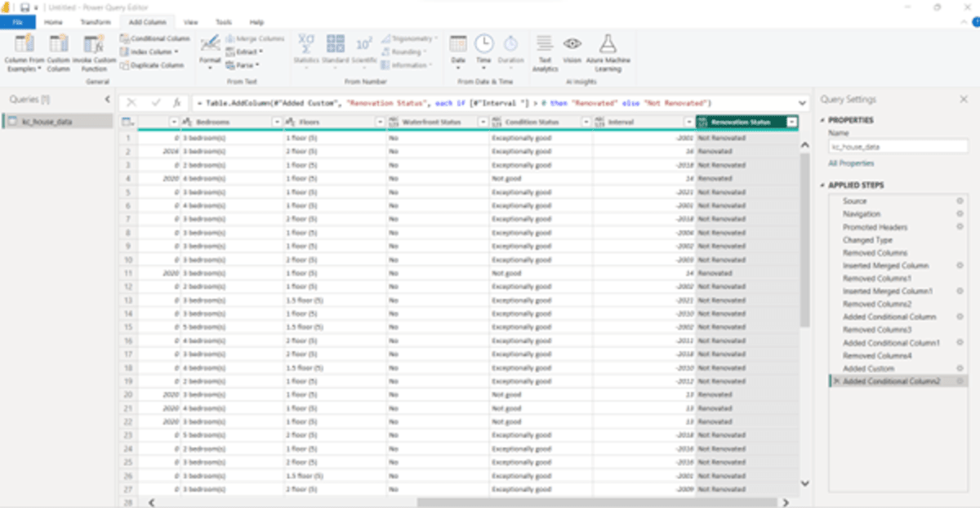980x508 pixels.
Task: Switch to the Transform tab
Action: coord(96,22)
